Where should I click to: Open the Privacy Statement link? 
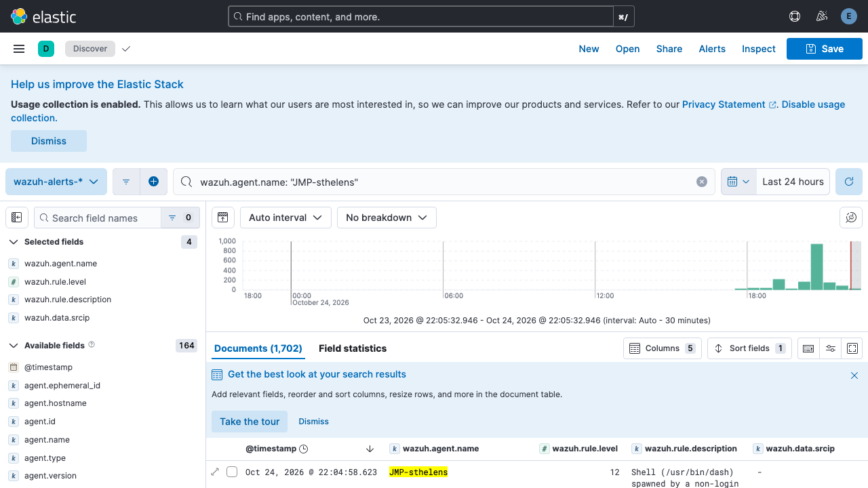[729, 104]
